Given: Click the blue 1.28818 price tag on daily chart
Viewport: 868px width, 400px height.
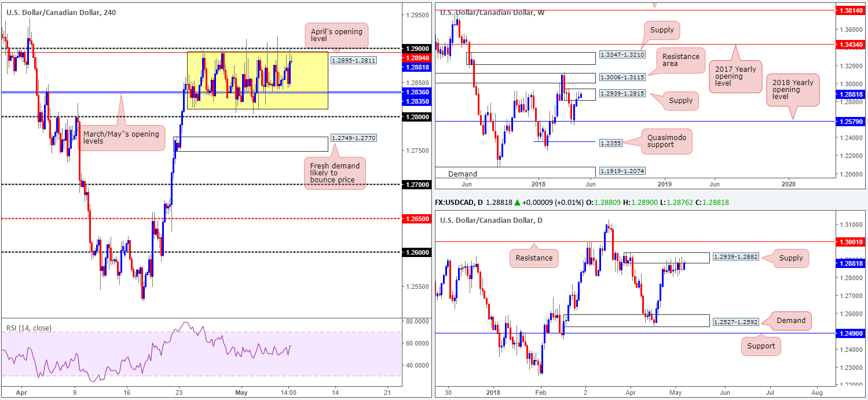Looking at the screenshot, I should coord(850,263).
